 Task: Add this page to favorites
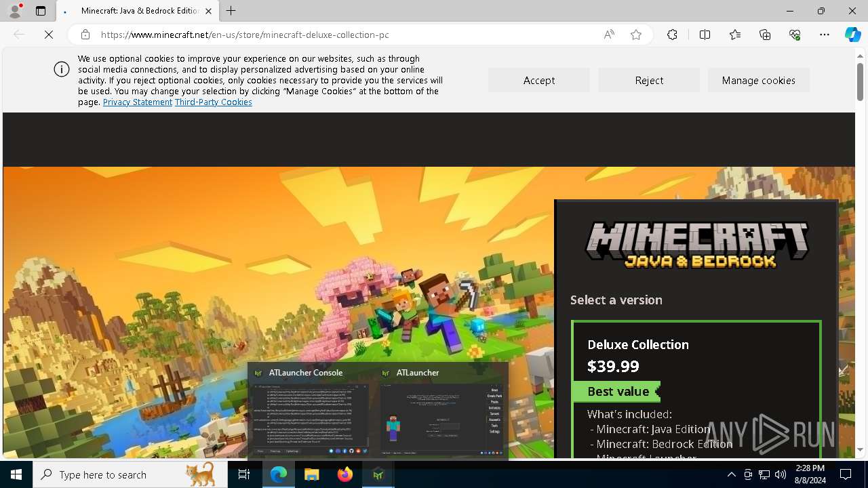[x=636, y=35]
